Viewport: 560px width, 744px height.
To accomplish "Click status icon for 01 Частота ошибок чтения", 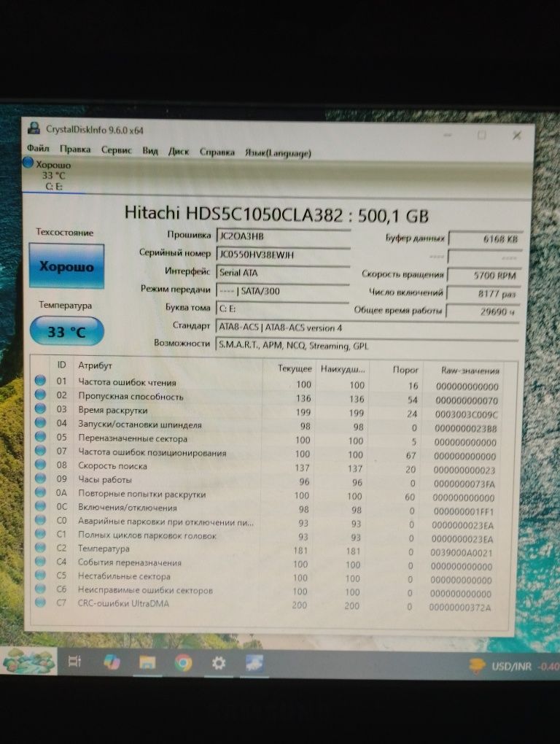I will tap(40, 380).
